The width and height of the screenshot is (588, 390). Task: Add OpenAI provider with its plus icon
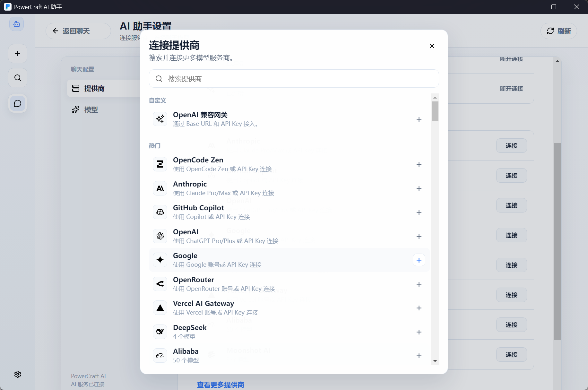pyautogui.click(x=419, y=237)
